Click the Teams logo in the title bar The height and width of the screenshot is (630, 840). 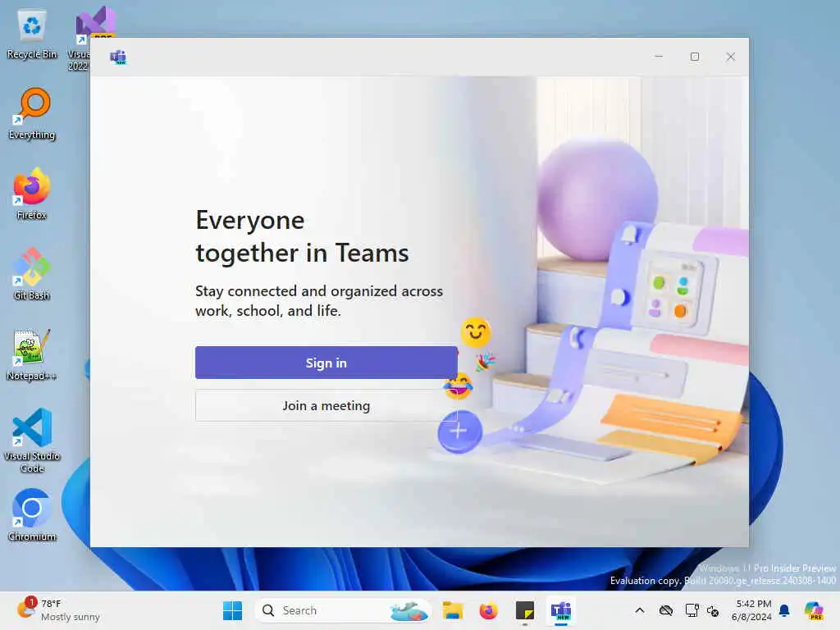118,57
